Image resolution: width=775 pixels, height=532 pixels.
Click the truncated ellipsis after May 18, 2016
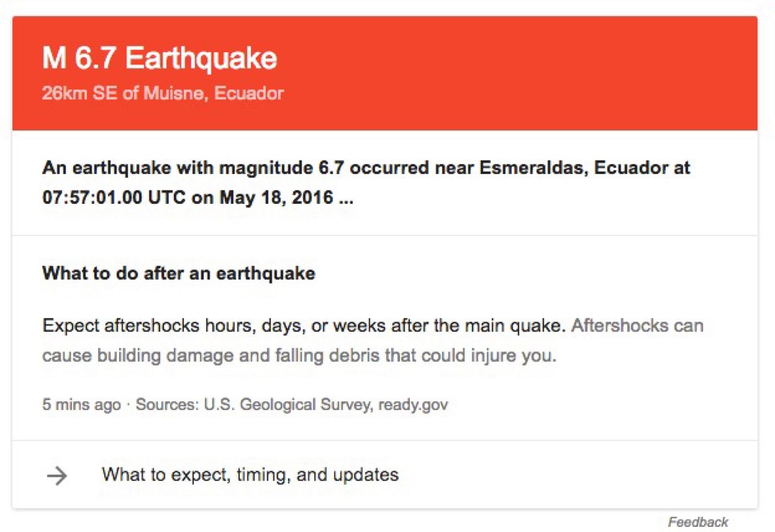click(346, 198)
